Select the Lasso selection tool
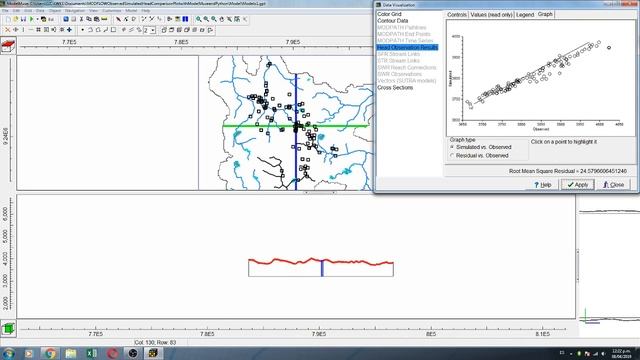Viewport: 640px width, 360px height. tap(133, 19)
